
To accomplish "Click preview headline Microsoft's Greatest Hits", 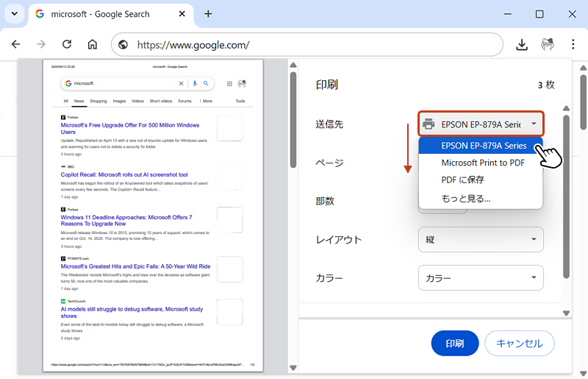I will point(135,266).
